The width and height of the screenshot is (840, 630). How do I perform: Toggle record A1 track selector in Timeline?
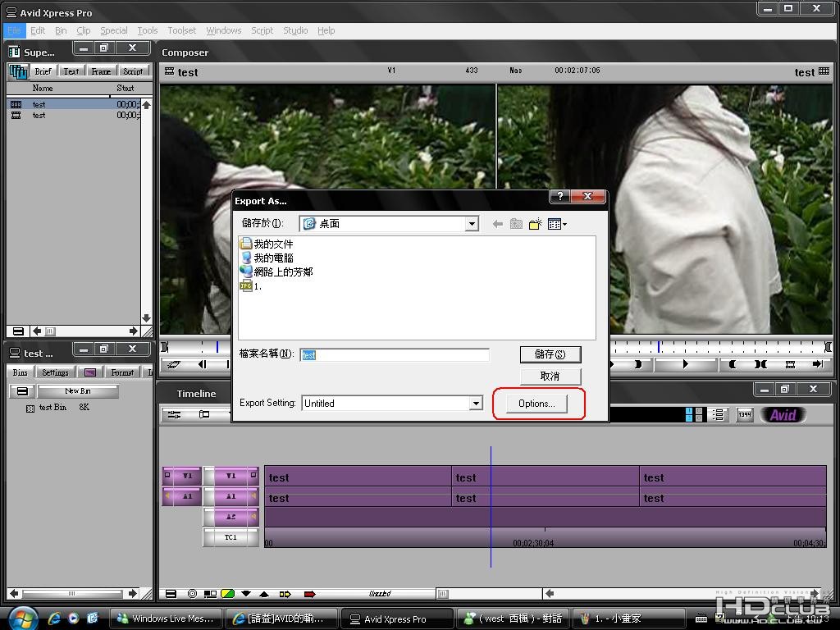(231, 496)
